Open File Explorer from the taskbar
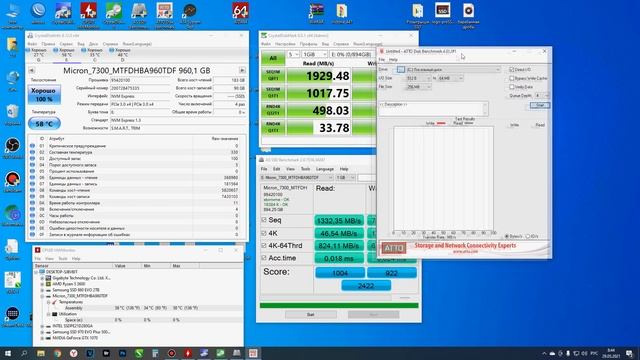 pos(41,353)
